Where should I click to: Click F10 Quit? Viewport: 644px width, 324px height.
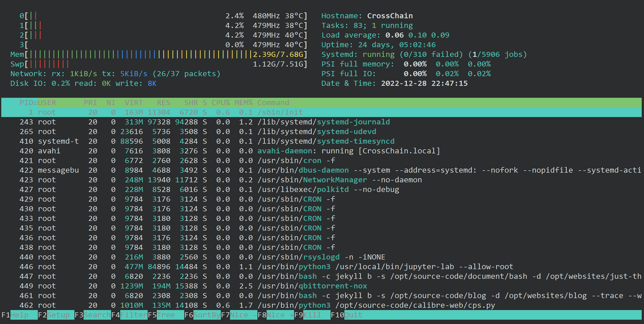point(353,315)
